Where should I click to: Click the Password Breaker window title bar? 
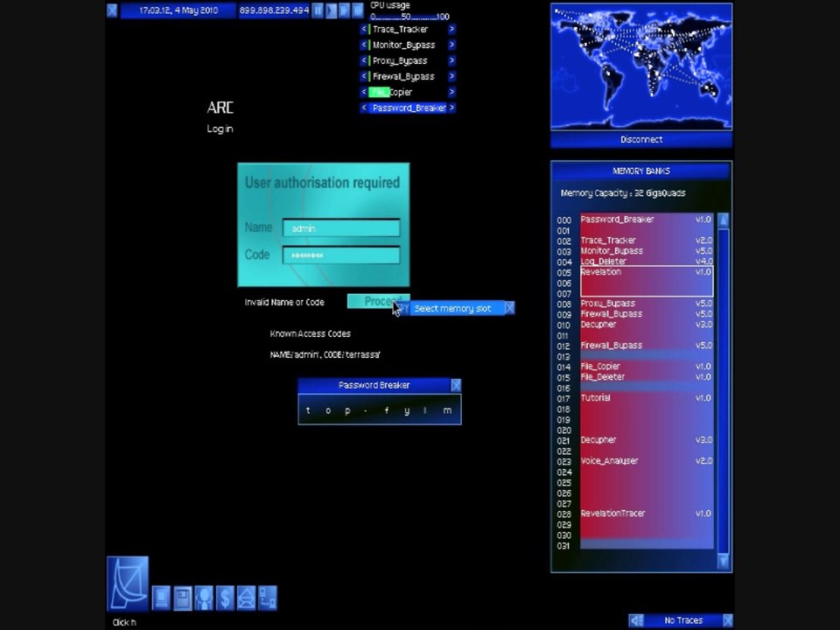pyautogui.click(x=374, y=385)
